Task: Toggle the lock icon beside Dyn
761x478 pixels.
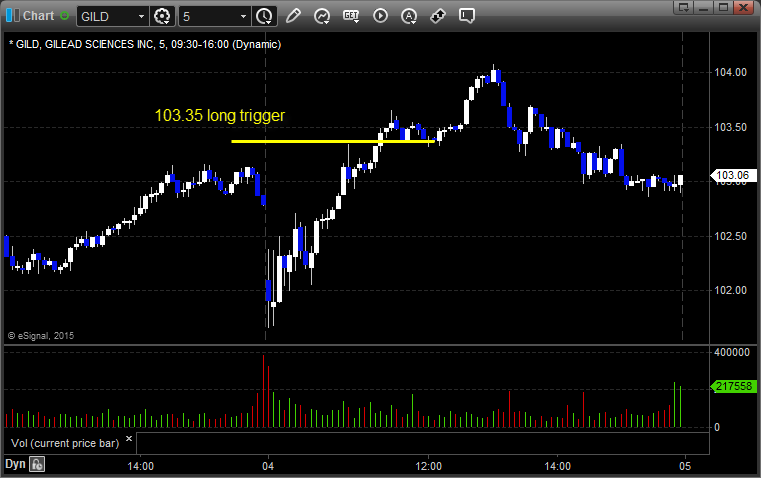Action: (x=37, y=464)
